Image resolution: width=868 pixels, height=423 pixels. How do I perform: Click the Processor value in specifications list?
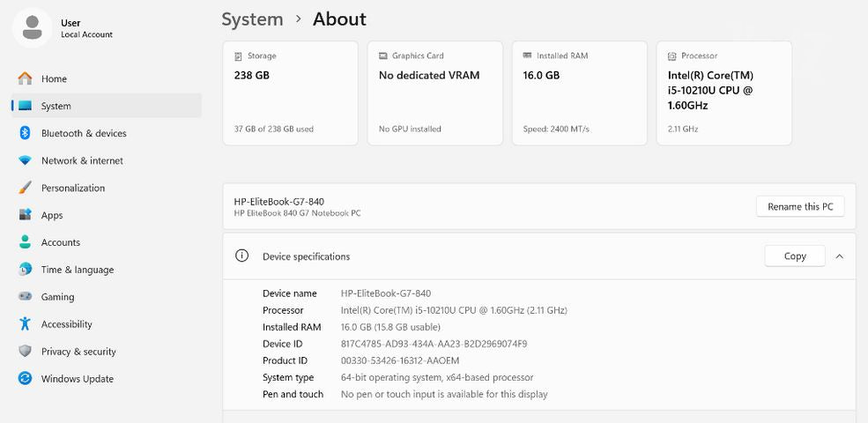pos(454,310)
